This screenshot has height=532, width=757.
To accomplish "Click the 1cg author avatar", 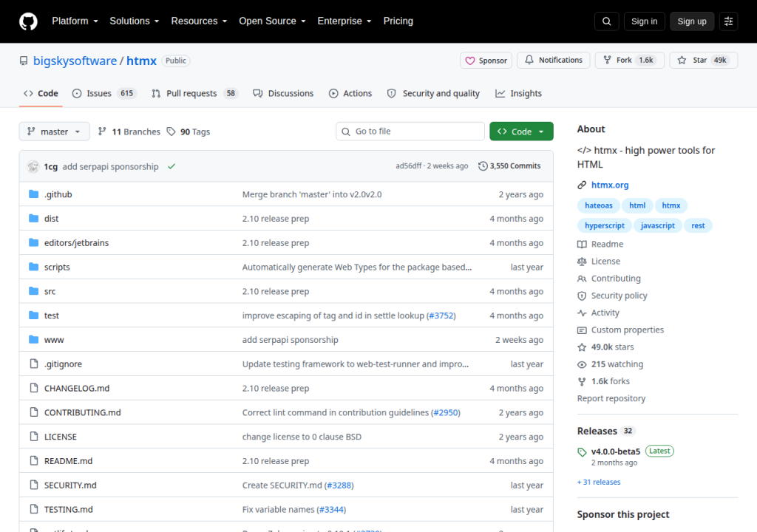I will pos(33,166).
